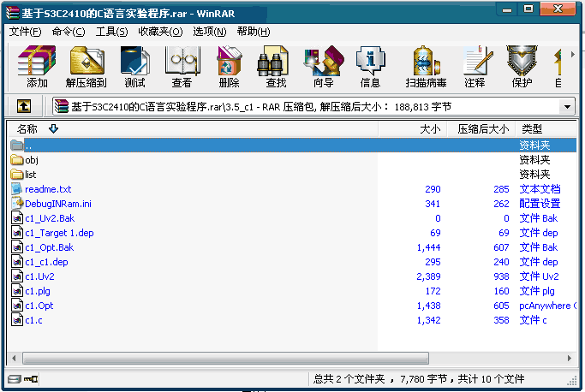Click the horizontal scrollbar left arrow
Image resolution: width=585 pixels, height=392 pixels.
14,359
